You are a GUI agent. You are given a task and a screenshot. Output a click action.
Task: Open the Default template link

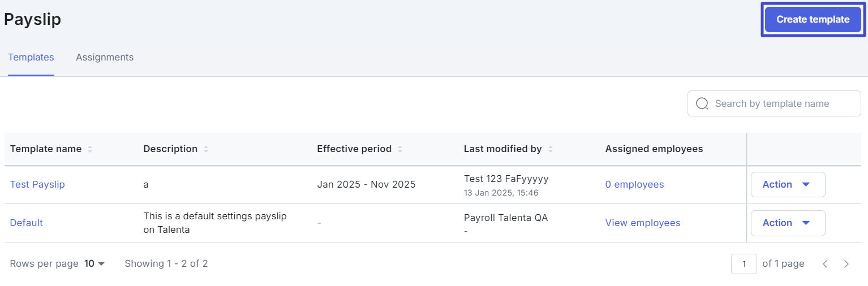[27, 223]
